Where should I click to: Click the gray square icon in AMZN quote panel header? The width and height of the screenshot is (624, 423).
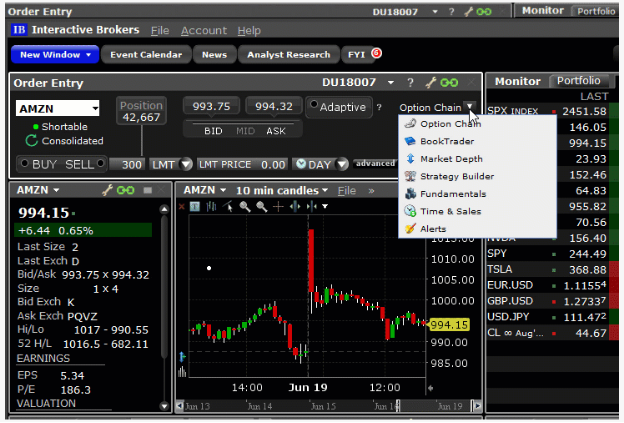148,190
